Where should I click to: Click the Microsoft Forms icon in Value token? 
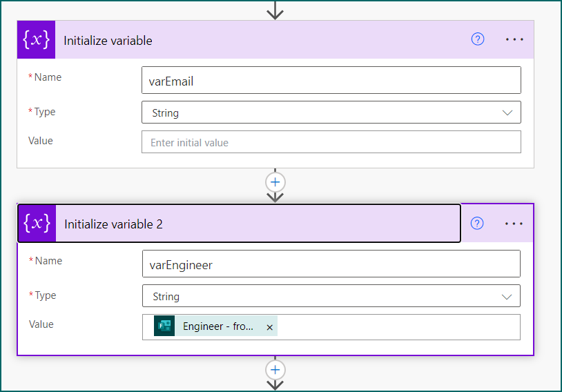tap(164, 326)
